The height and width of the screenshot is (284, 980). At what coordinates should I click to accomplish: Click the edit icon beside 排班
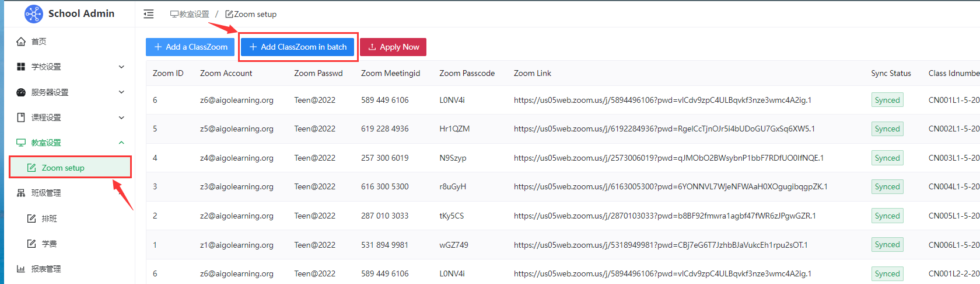pos(32,219)
